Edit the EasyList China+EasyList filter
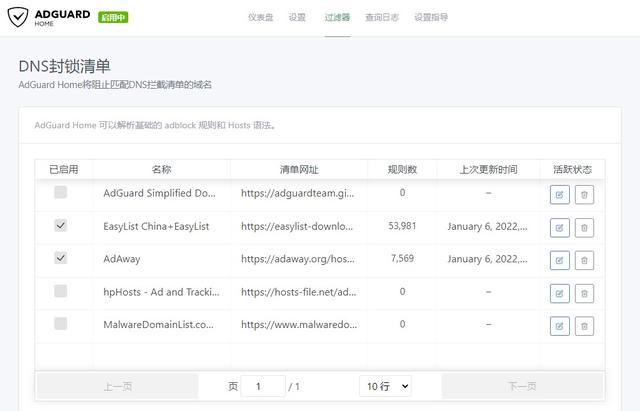Image resolution: width=640 pixels, height=411 pixels. point(560,228)
